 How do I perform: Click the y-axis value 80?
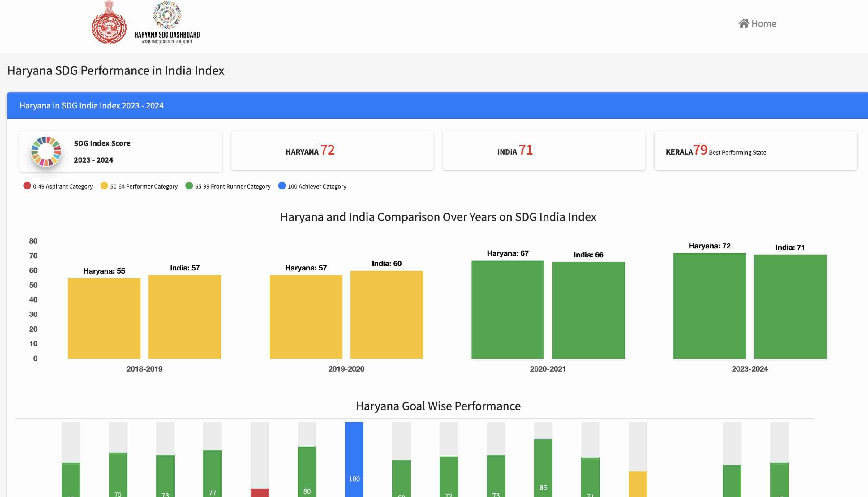pyautogui.click(x=33, y=241)
